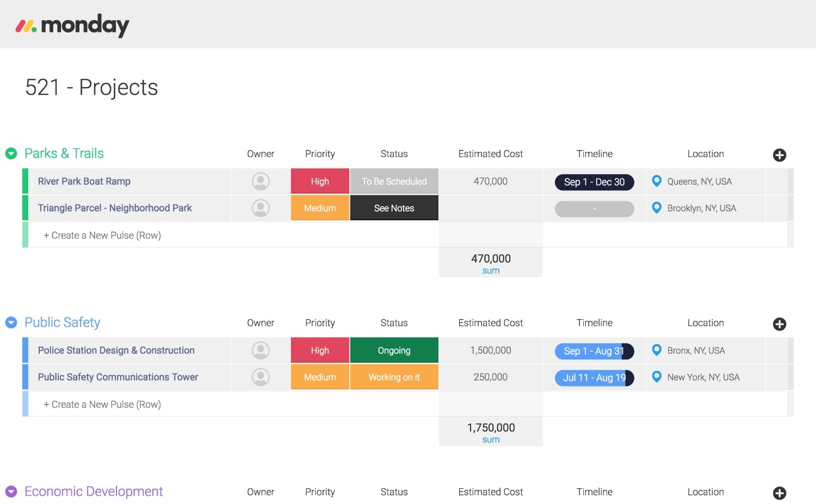816x504 pixels.
Task: Edit the 470,000 estimated cost cell
Action: 491,182
